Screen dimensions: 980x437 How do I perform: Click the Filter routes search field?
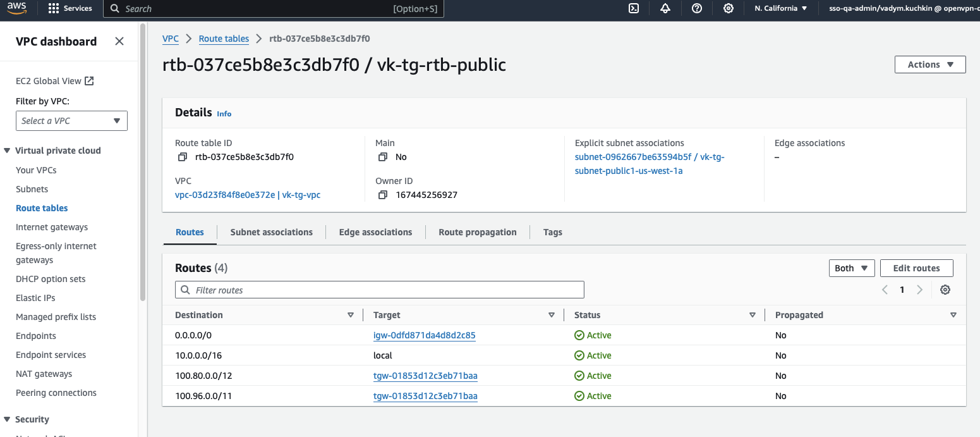click(379, 290)
